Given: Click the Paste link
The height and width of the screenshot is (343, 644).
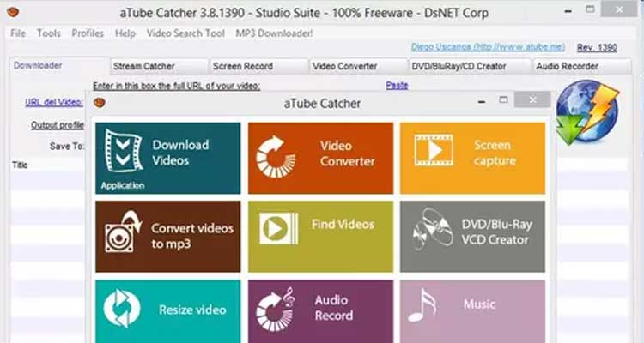Looking at the screenshot, I should (397, 86).
